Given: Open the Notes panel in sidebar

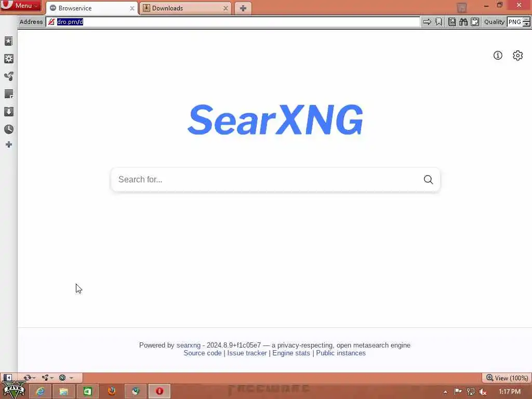Looking at the screenshot, I should [9, 94].
